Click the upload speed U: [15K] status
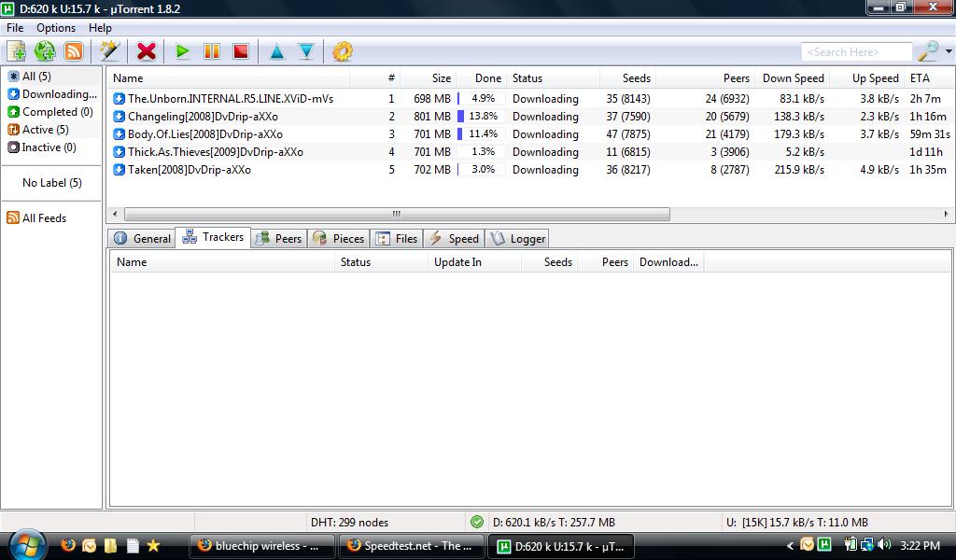Image resolution: width=956 pixels, height=560 pixels. [797, 523]
